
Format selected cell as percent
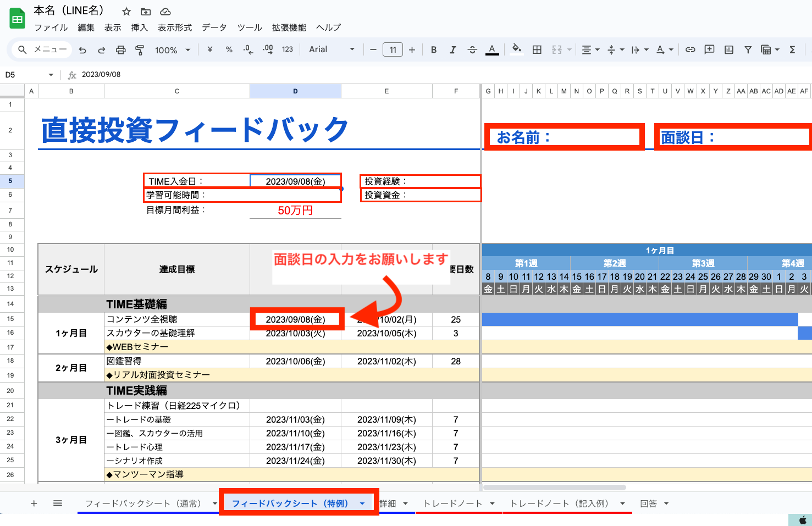point(229,49)
